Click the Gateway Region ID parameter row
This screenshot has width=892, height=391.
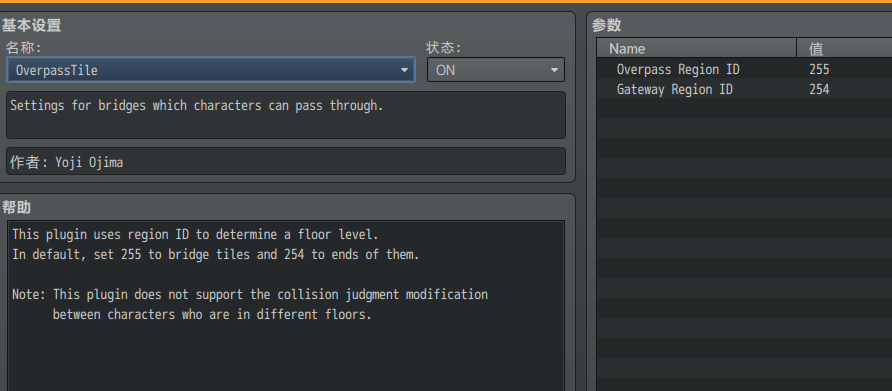point(744,89)
